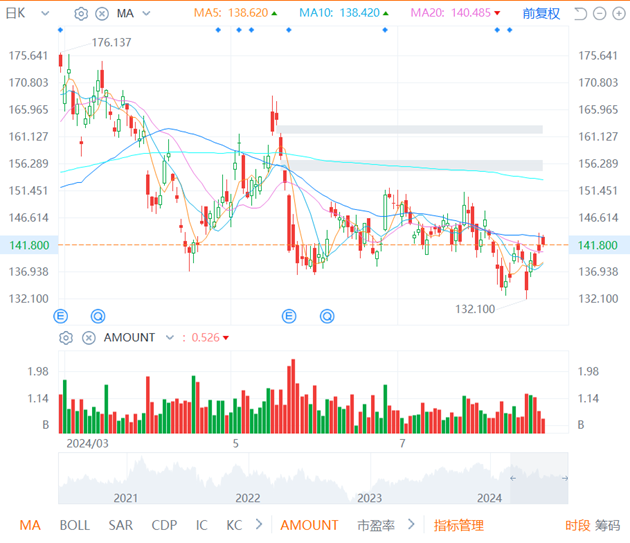Click the 2022 label in the overview timeline
630x543 pixels.
tap(248, 498)
